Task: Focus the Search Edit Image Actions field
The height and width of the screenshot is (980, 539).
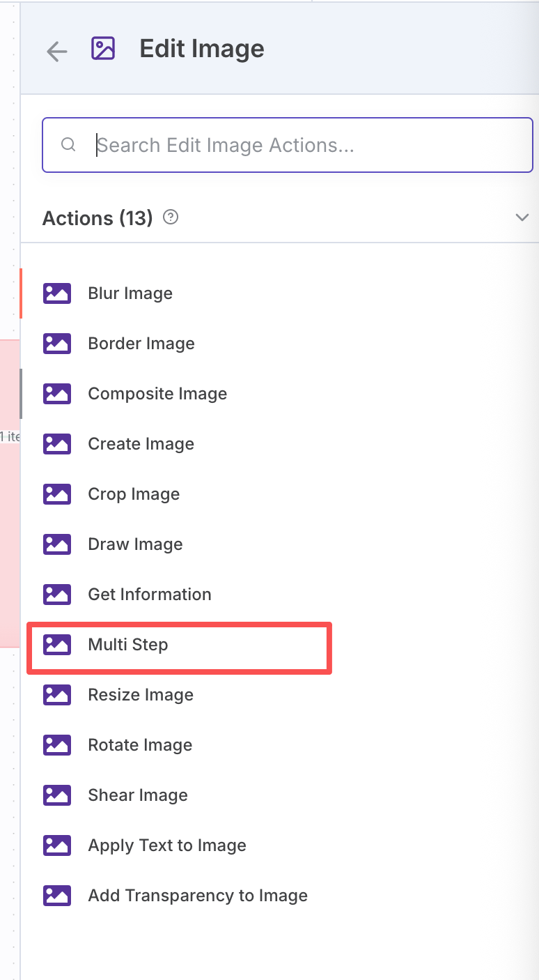Action: pos(288,145)
